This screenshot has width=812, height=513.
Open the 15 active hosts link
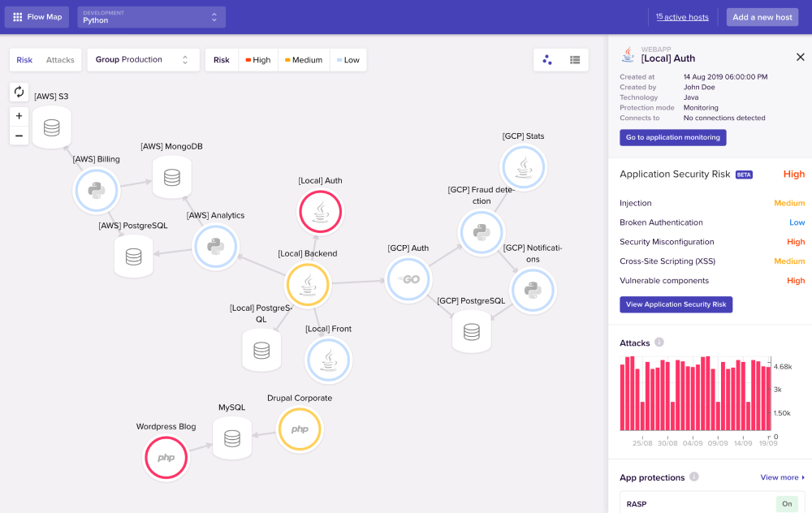coord(682,17)
